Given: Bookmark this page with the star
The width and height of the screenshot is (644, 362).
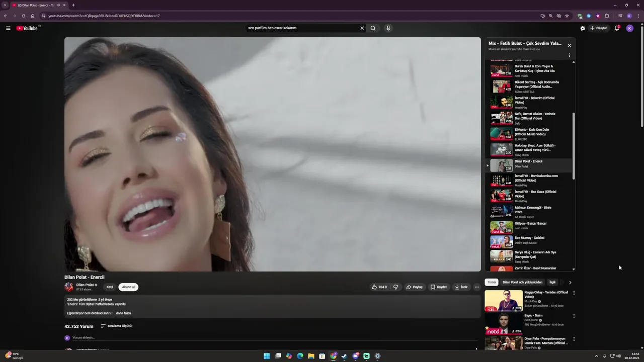Looking at the screenshot, I should (567, 16).
